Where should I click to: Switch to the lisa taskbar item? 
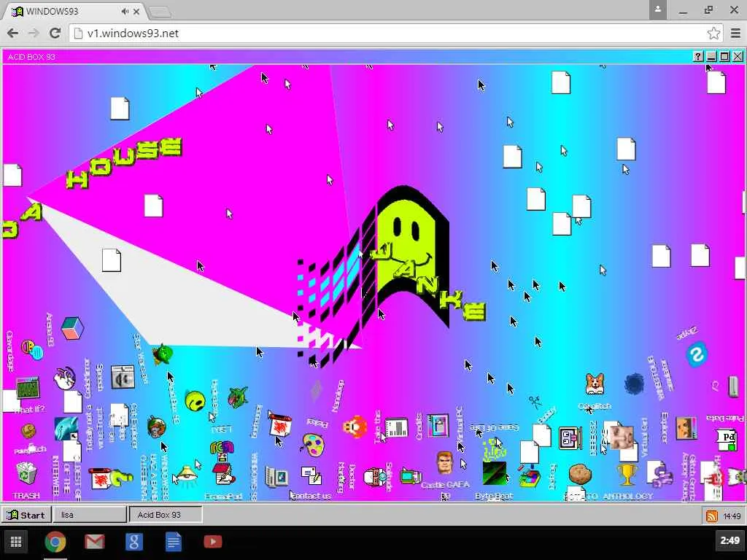click(x=90, y=515)
